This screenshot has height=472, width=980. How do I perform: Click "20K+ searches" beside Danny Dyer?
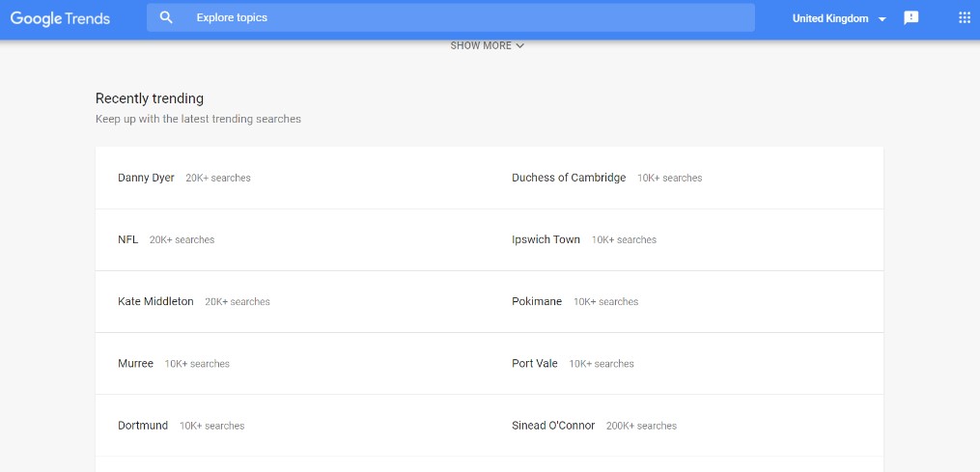(218, 179)
